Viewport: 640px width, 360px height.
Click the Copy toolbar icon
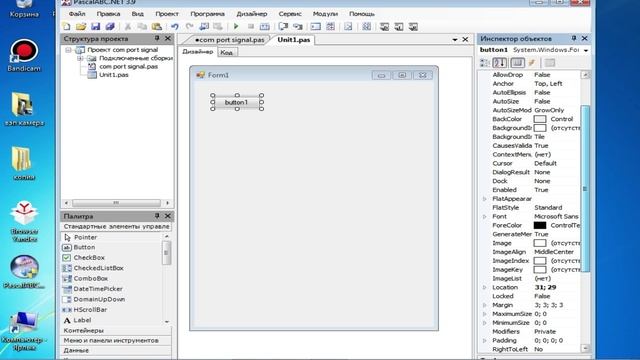point(142,27)
